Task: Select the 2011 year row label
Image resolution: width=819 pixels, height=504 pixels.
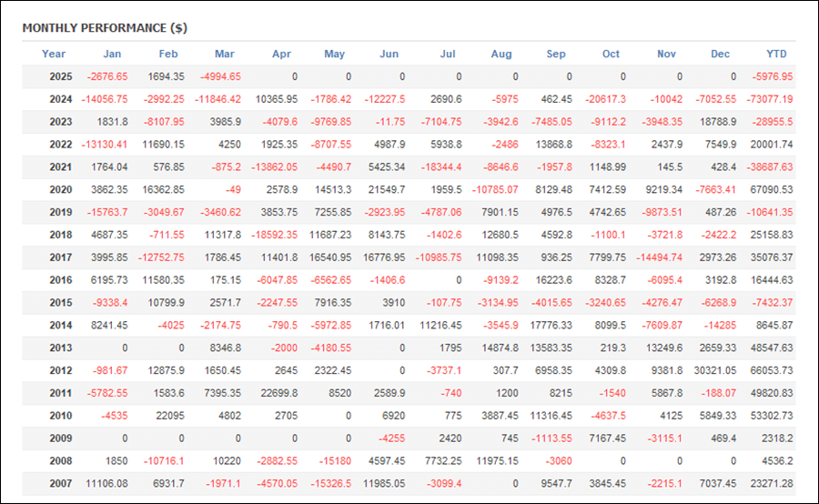Action: point(61,393)
